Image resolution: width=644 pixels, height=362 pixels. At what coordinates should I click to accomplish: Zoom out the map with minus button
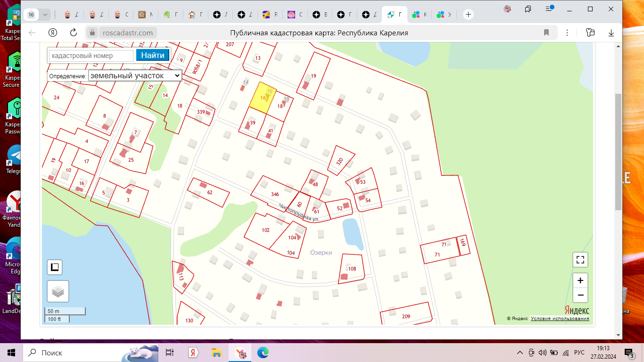580,296
